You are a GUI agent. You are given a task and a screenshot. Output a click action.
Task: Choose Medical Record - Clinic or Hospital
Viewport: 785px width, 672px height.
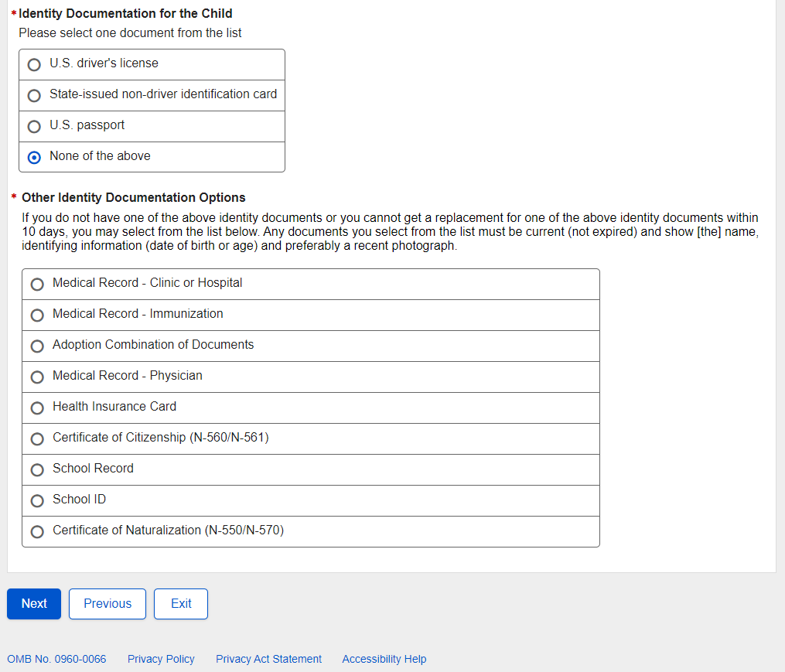(37, 285)
